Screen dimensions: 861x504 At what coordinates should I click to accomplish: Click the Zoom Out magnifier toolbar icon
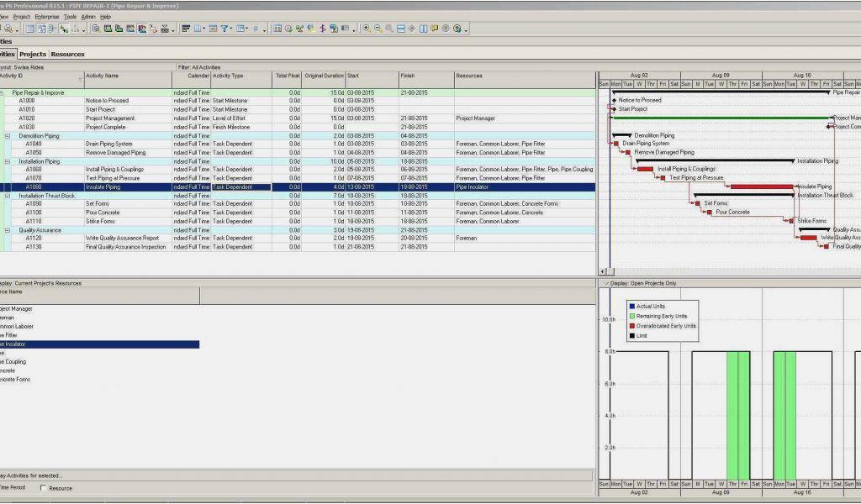point(378,29)
